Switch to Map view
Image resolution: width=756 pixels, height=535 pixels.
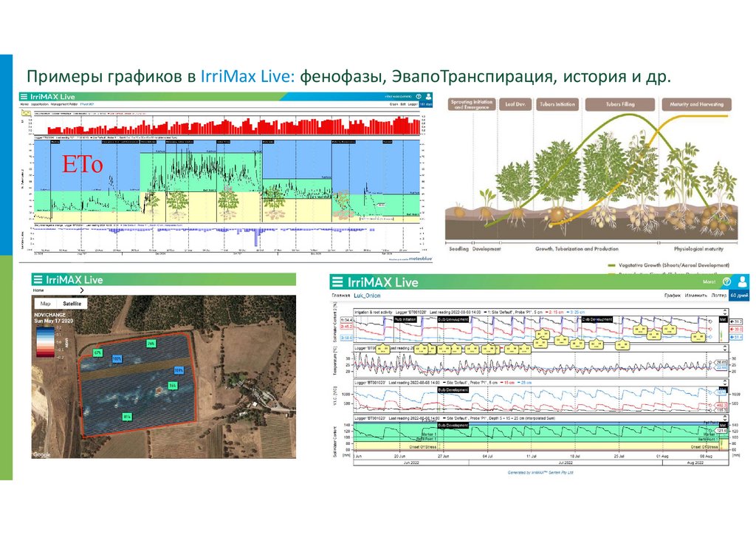pyautogui.click(x=45, y=304)
